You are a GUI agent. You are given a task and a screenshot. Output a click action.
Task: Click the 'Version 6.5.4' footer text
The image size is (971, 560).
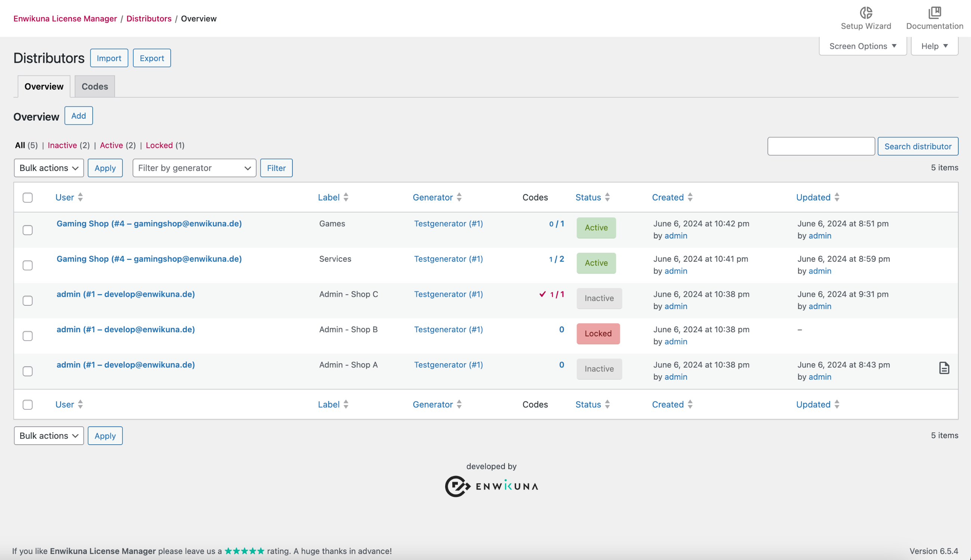click(934, 551)
